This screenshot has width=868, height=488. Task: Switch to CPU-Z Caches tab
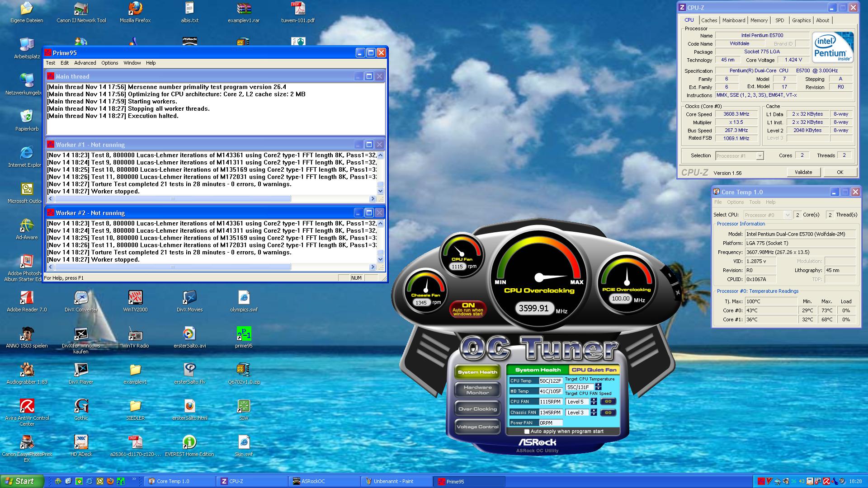pyautogui.click(x=709, y=20)
